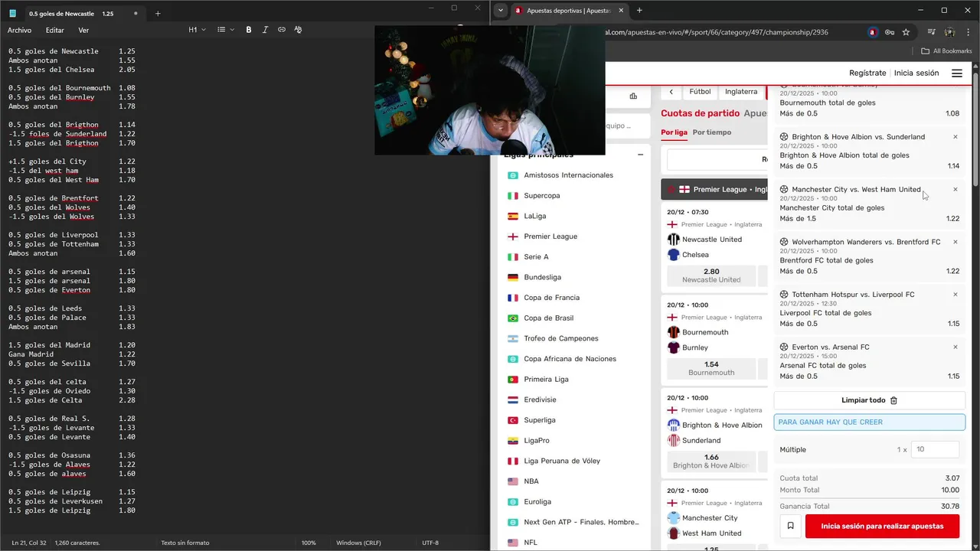Clear formatting with the Notepad toolbar icon
The height and width of the screenshot is (551, 980).
coord(298,30)
